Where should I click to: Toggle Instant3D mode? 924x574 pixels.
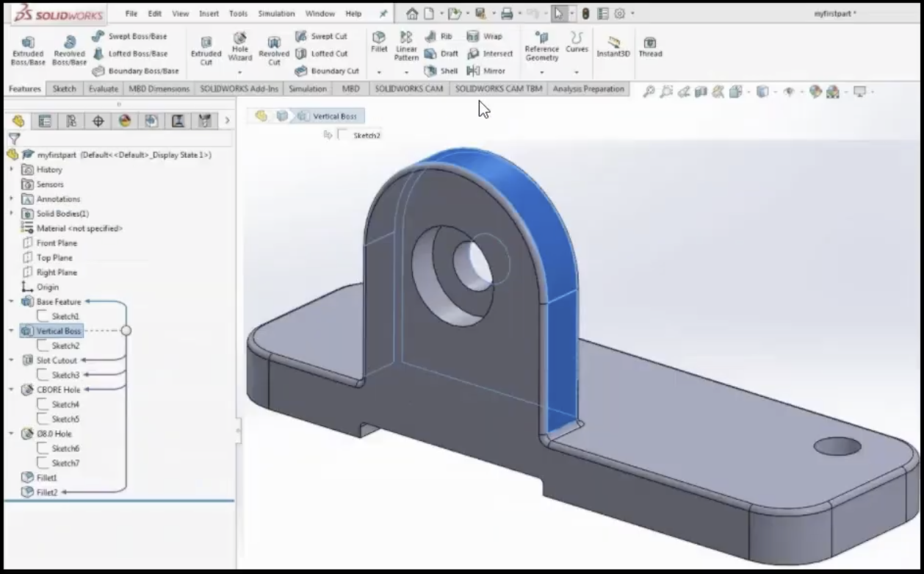pos(613,46)
